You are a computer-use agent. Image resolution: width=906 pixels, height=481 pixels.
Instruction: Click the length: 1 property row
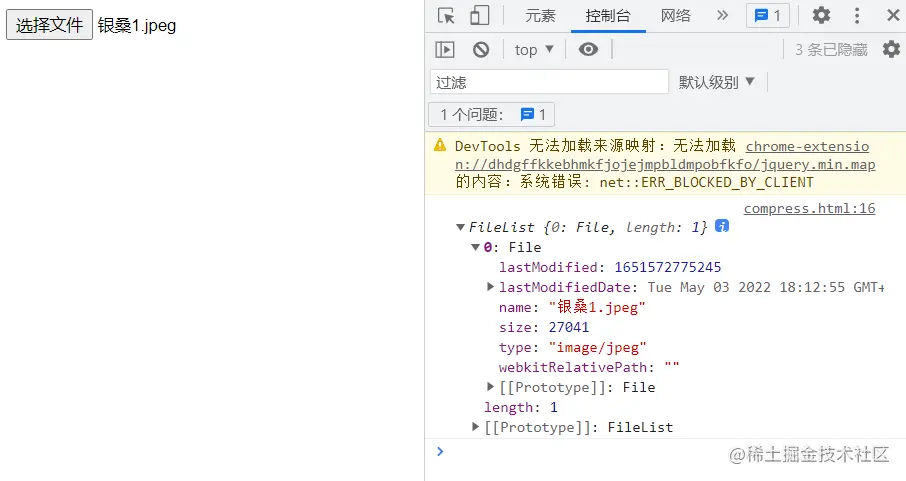coord(521,407)
